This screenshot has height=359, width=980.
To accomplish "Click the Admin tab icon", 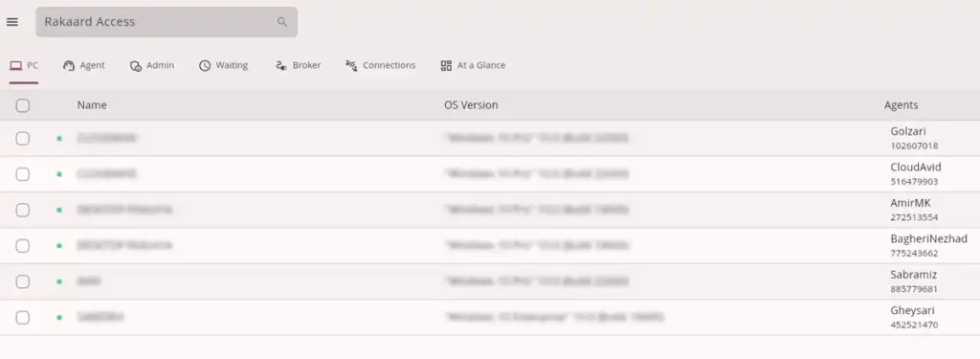I will click(136, 66).
